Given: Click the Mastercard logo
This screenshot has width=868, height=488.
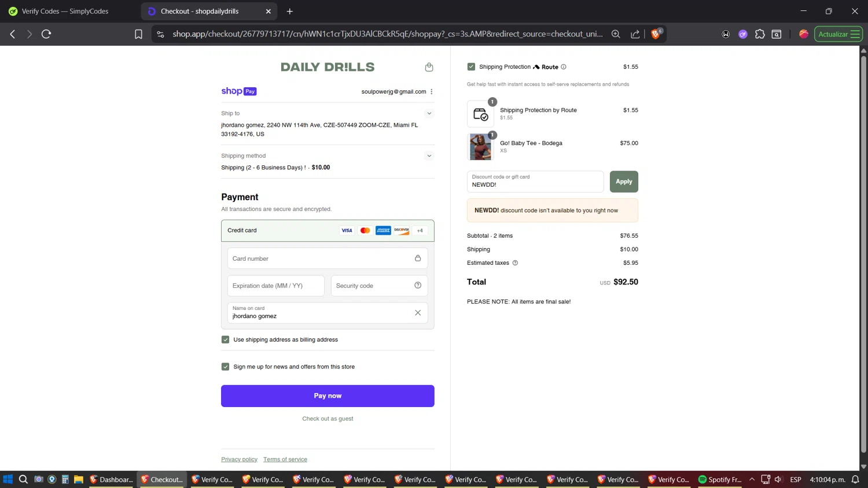Looking at the screenshot, I should [365, 230].
